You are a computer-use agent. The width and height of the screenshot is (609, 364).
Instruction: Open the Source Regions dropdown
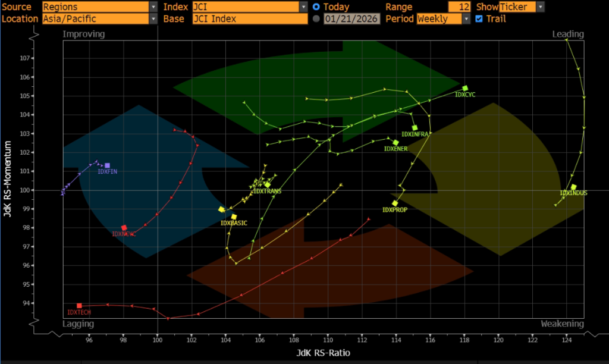point(153,7)
